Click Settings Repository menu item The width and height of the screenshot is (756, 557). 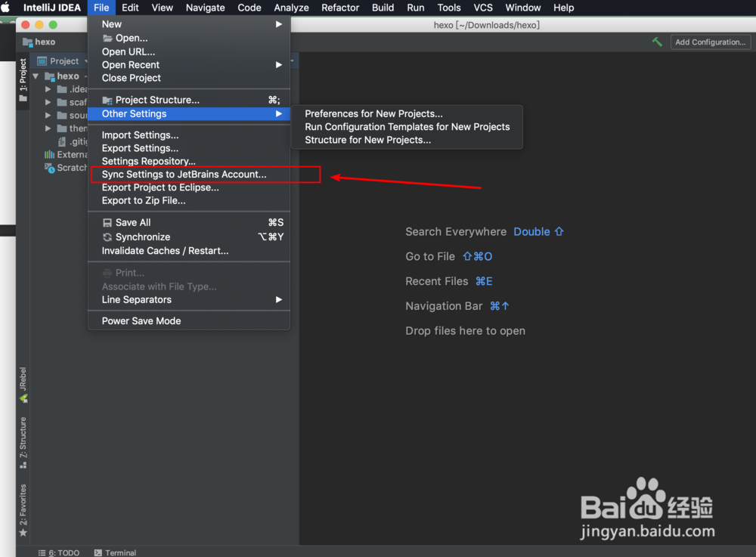click(x=189, y=162)
